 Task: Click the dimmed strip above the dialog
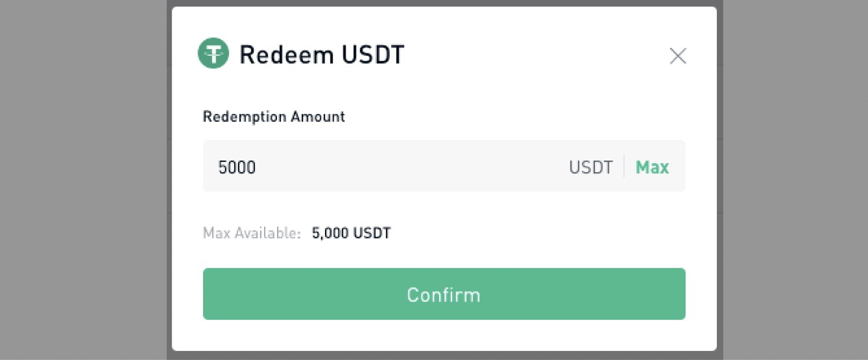click(x=444, y=3)
